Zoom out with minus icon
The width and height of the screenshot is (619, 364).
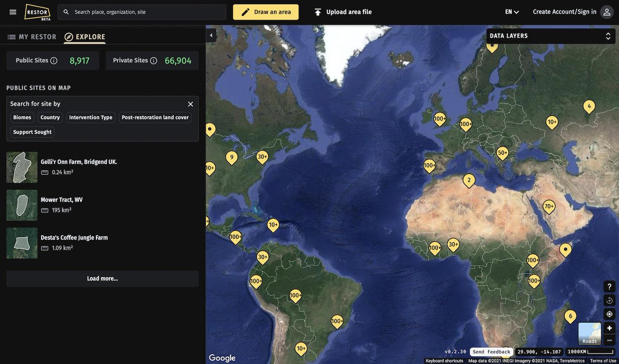[x=609, y=340]
